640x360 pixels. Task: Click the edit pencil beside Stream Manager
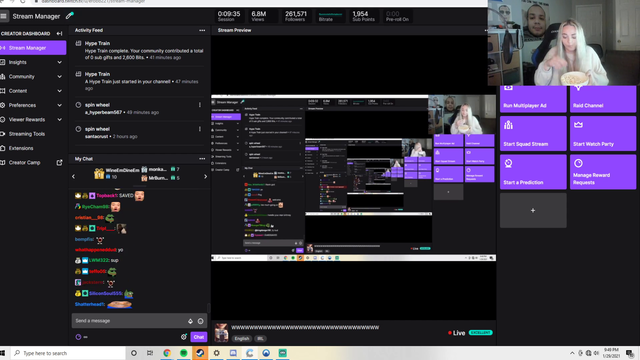pos(70,16)
